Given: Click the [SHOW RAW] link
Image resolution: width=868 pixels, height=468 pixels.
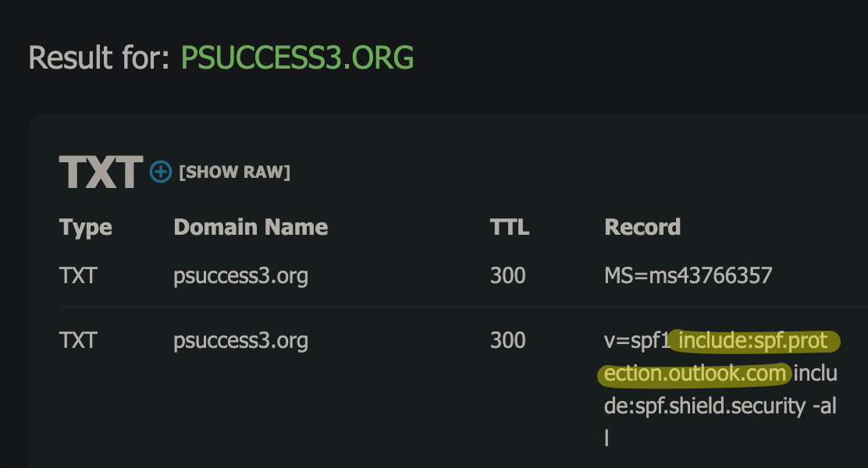Looking at the screenshot, I should 235,172.
